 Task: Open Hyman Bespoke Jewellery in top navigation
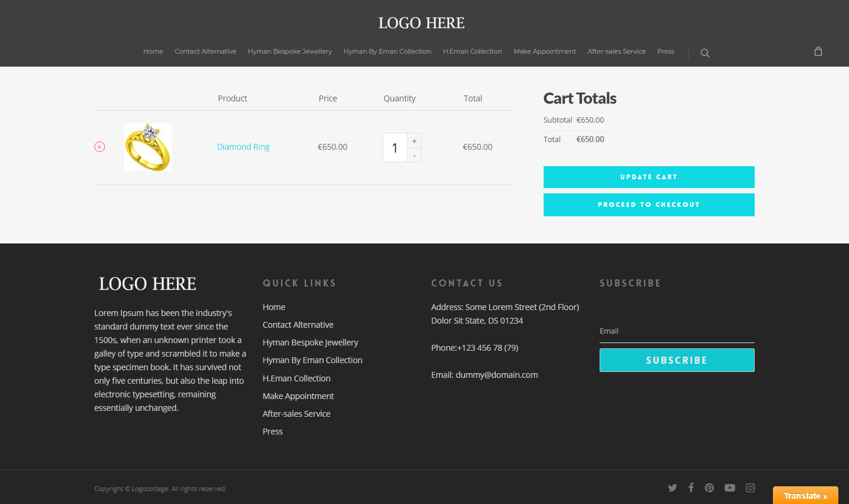pyautogui.click(x=289, y=51)
